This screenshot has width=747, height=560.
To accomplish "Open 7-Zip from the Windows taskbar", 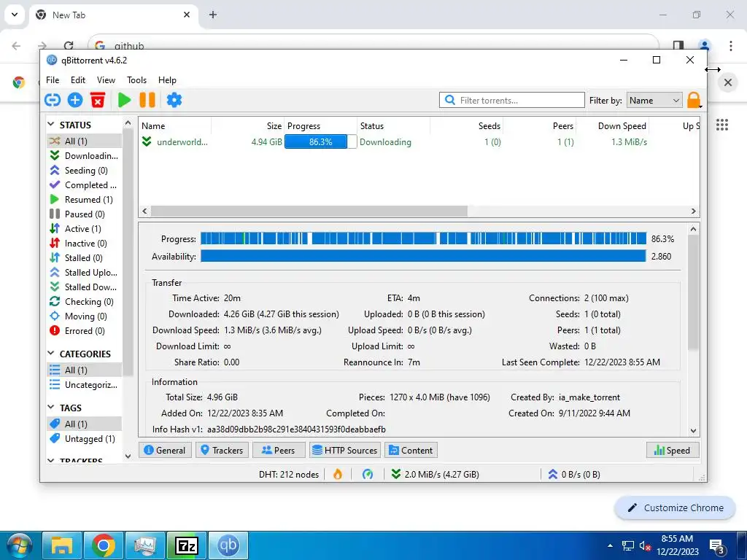I will coord(186,545).
